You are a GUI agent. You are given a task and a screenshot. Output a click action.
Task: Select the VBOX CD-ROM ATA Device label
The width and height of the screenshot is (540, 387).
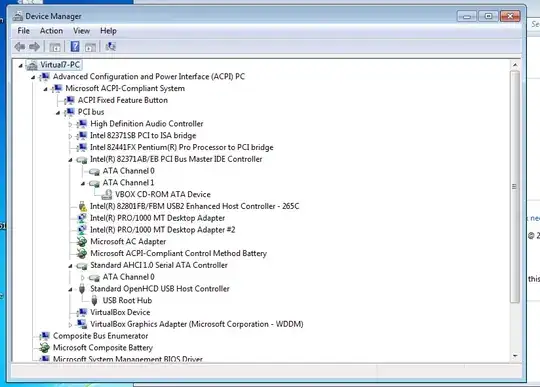click(x=163, y=195)
